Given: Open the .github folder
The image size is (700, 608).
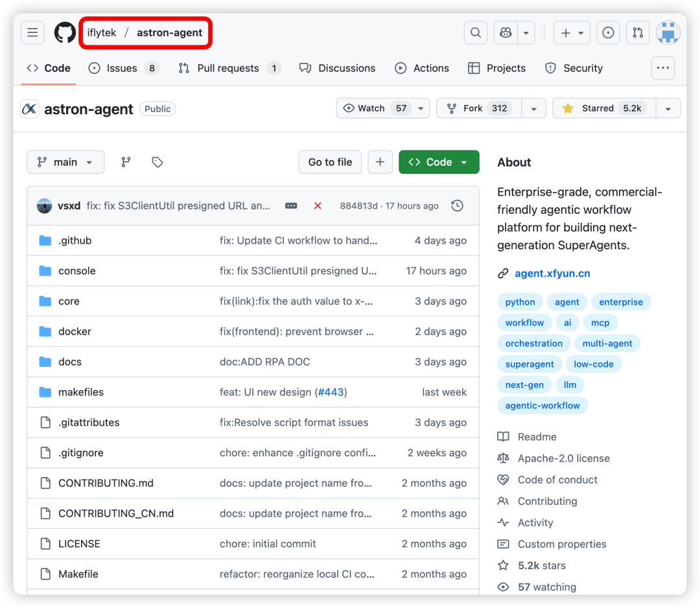Looking at the screenshot, I should [x=75, y=240].
